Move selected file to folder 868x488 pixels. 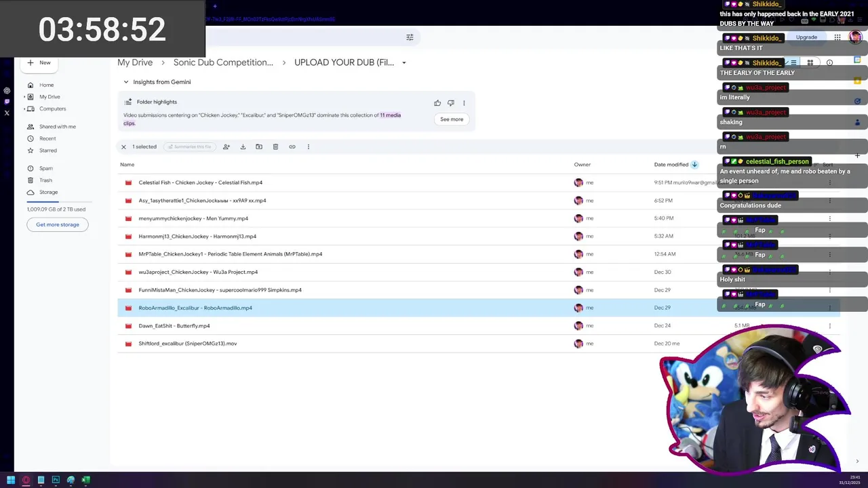[259, 146]
